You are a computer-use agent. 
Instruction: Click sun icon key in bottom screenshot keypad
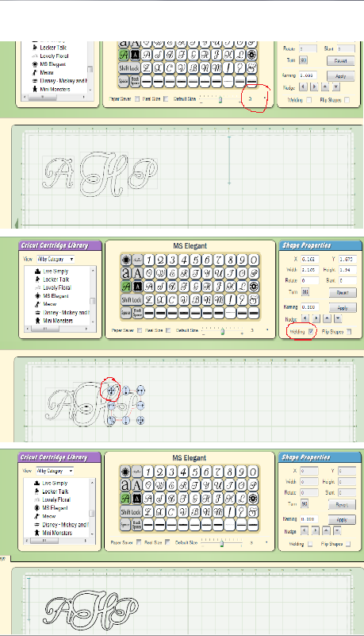tap(125, 472)
